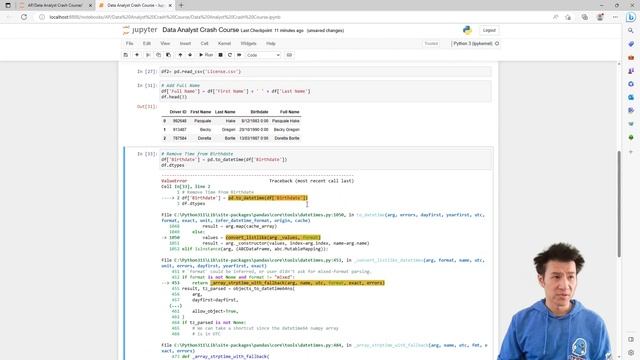The width and height of the screenshot is (640, 360).
Task: Open browser favorites star icon
Action: pos(568,17)
